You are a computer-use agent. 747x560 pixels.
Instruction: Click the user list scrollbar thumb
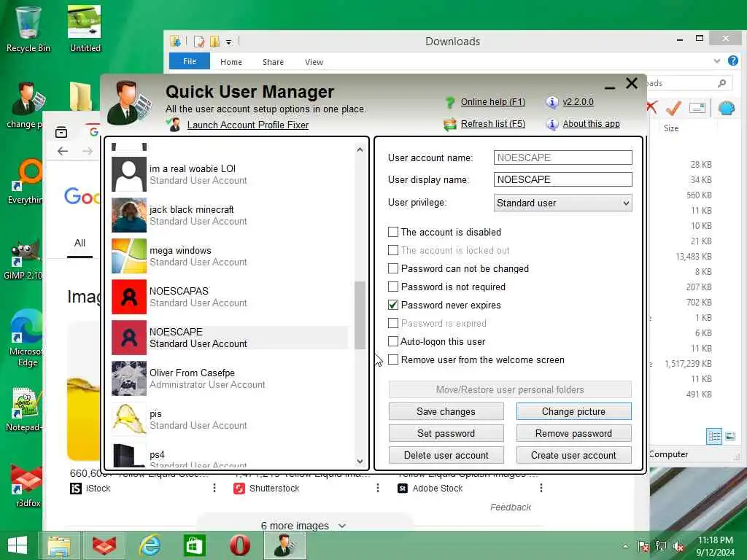pyautogui.click(x=360, y=315)
